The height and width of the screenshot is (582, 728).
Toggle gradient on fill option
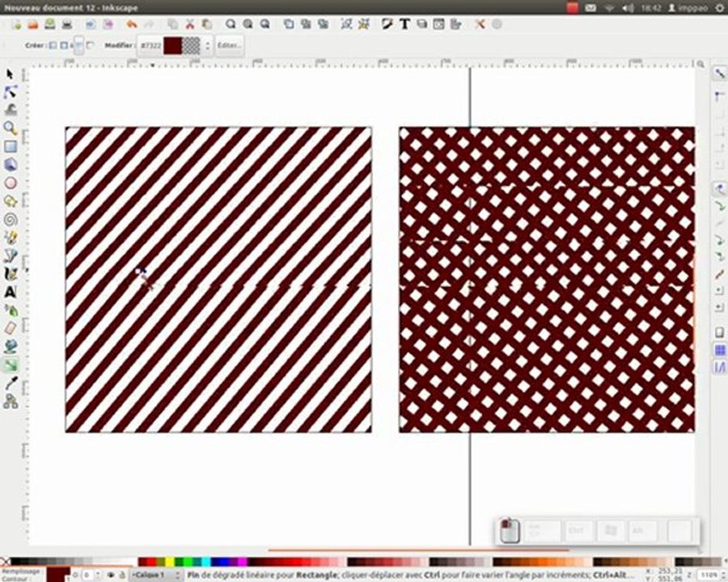pyautogui.click(x=79, y=45)
